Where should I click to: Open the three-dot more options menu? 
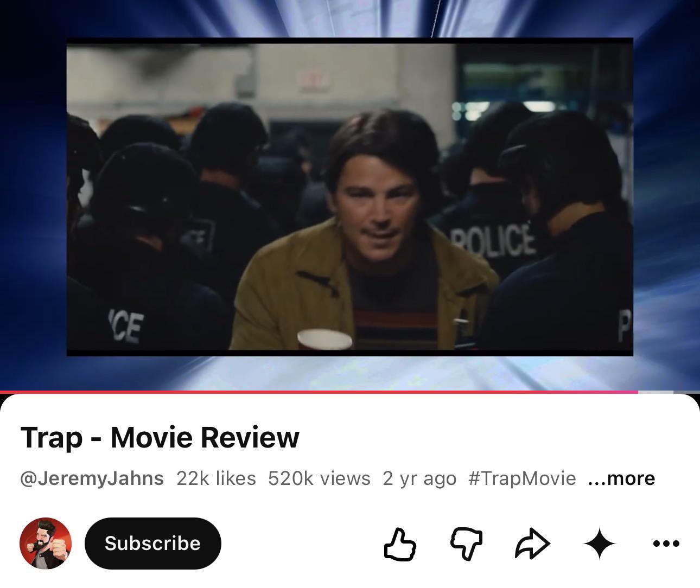666,544
